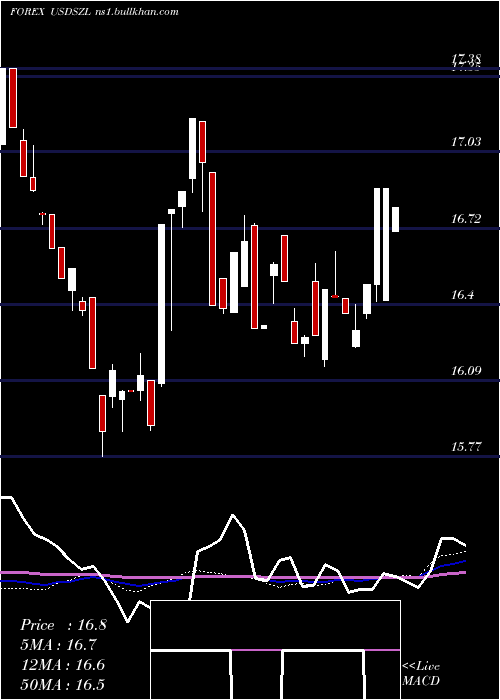Click the 17.38 price level label
The height and width of the screenshot is (700, 500).
coord(466,58)
